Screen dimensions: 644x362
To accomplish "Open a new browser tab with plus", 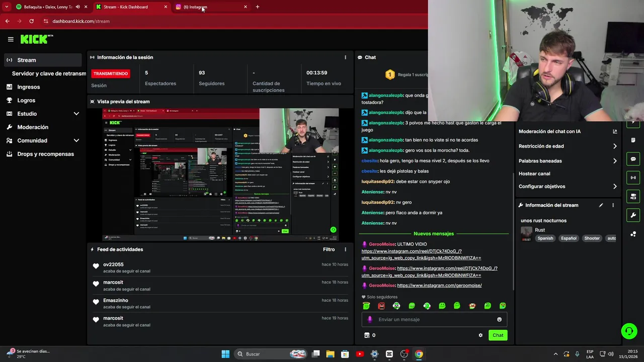I will (258, 7).
